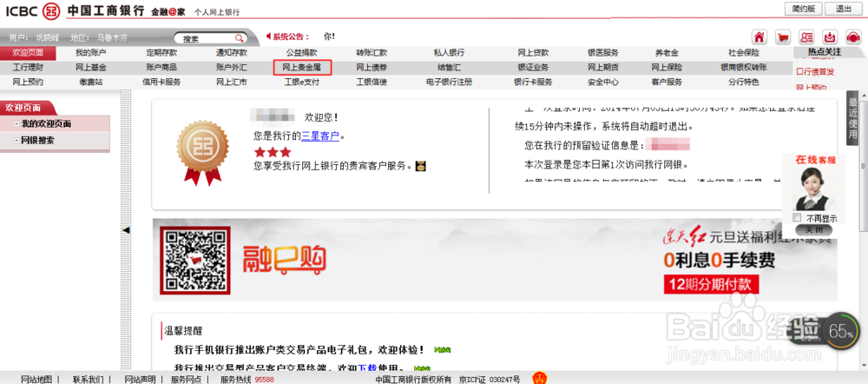Click the red headset service icon
Screen dimensions: 868x384
coord(853,37)
